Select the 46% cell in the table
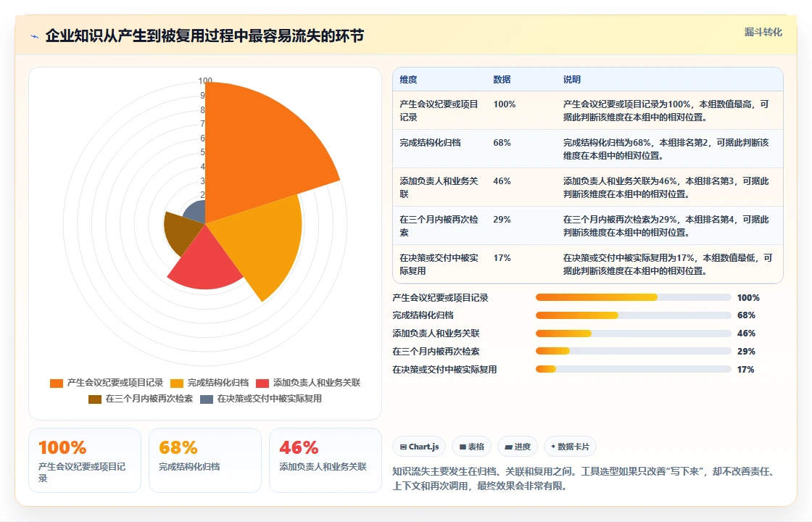The height and width of the screenshot is (522, 812). pos(502,181)
